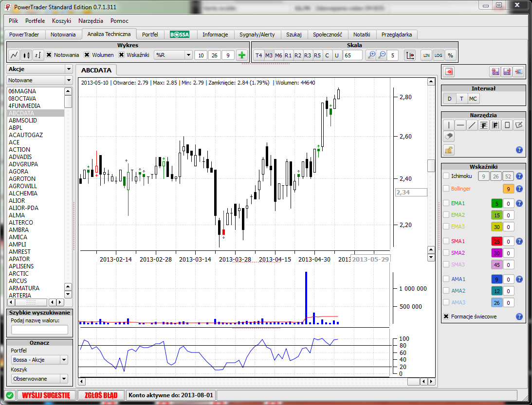Open the Przeglądarka tab
Viewport: 532px width, 405px height.
tap(397, 35)
